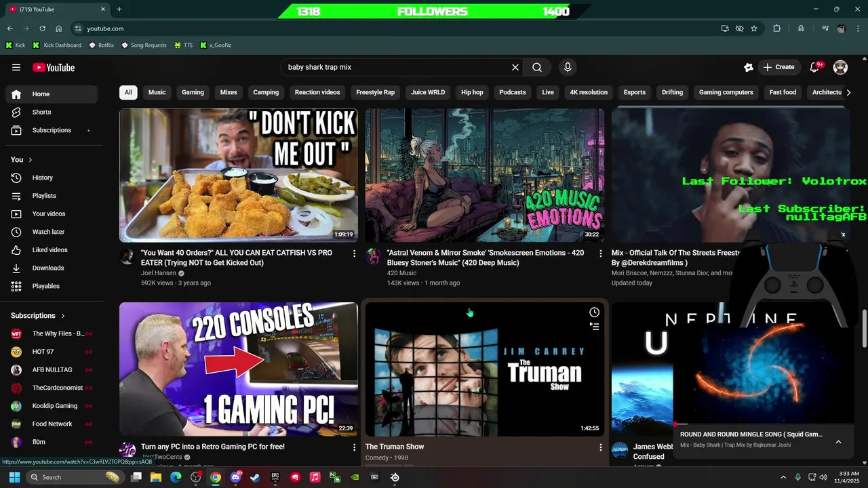
Task: Open Liked videos in the sidebar
Action: (52, 250)
